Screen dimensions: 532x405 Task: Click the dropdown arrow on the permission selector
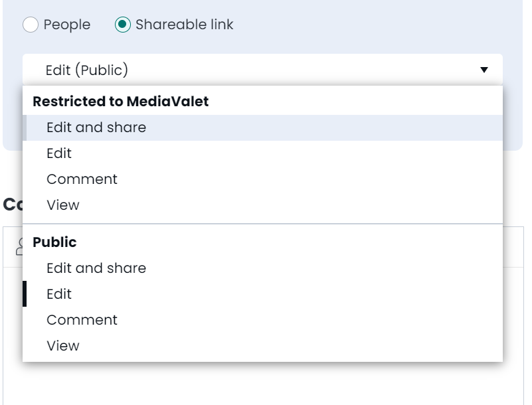484,68
